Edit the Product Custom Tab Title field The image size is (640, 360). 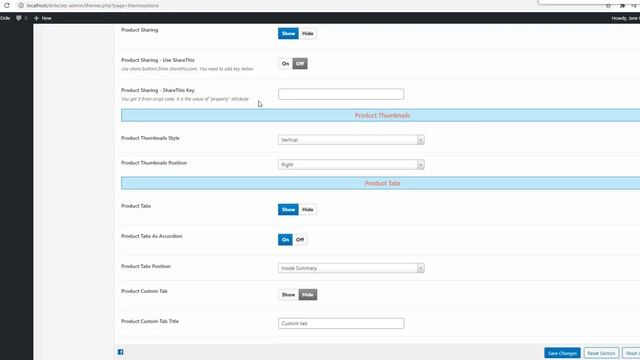pyautogui.click(x=341, y=323)
